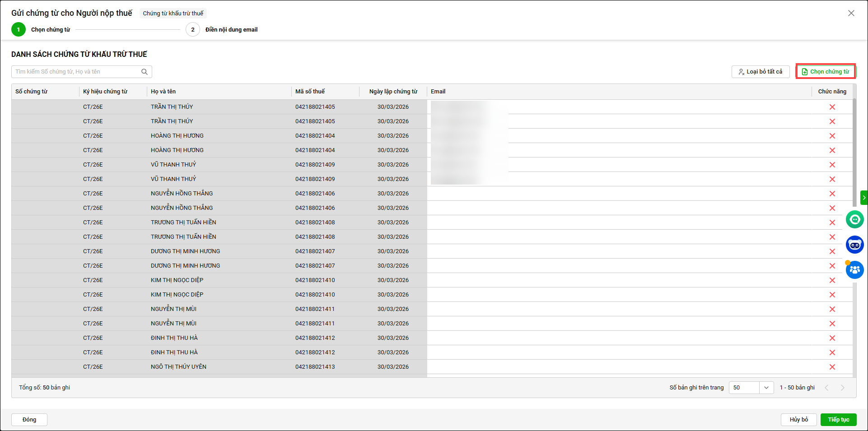Go to next page of records
Image resolution: width=868 pixels, height=431 pixels.
pos(842,388)
